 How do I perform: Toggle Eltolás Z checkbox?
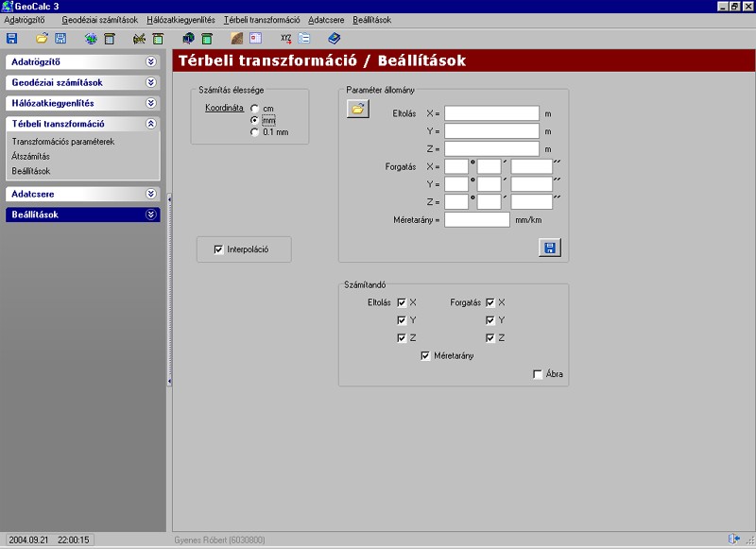402,338
